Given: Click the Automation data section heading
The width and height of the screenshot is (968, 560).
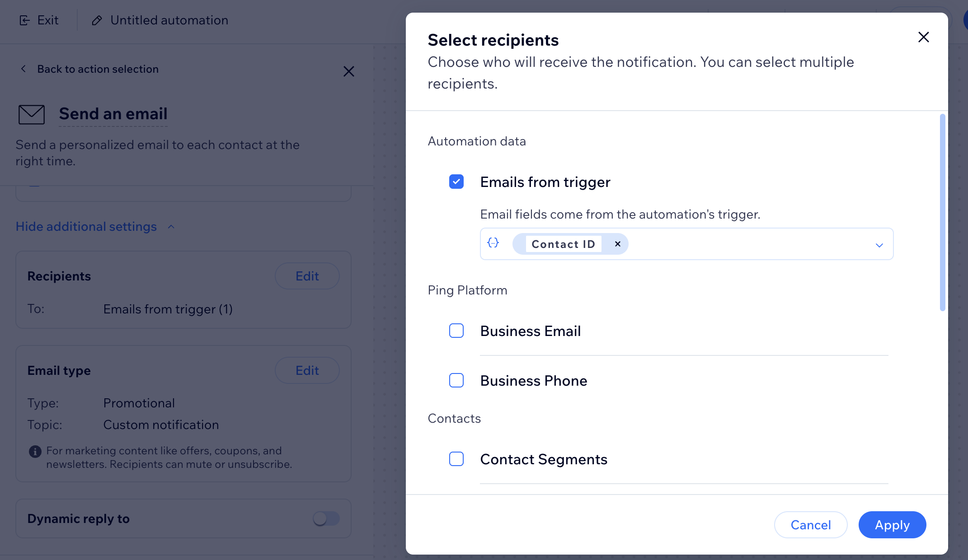Looking at the screenshot, I should point(477,141).
